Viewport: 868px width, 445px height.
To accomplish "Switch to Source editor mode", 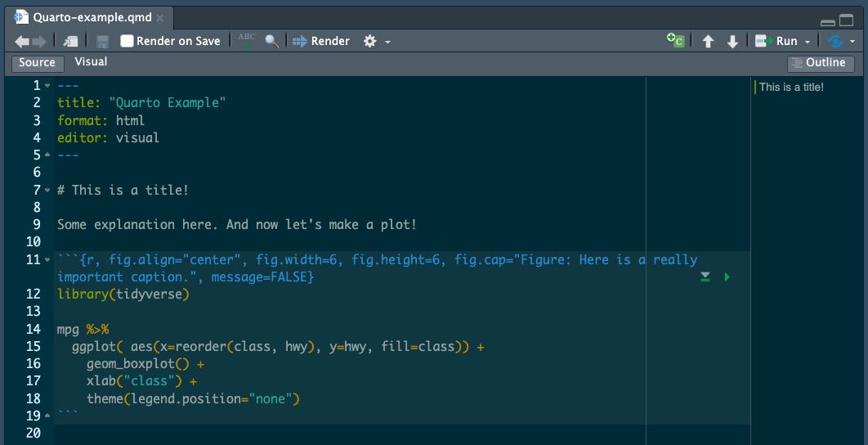I will click(37, 63).
